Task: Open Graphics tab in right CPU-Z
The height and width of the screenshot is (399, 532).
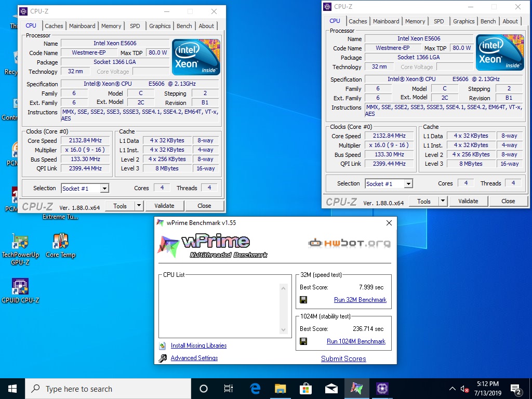Action: (464, 21)
